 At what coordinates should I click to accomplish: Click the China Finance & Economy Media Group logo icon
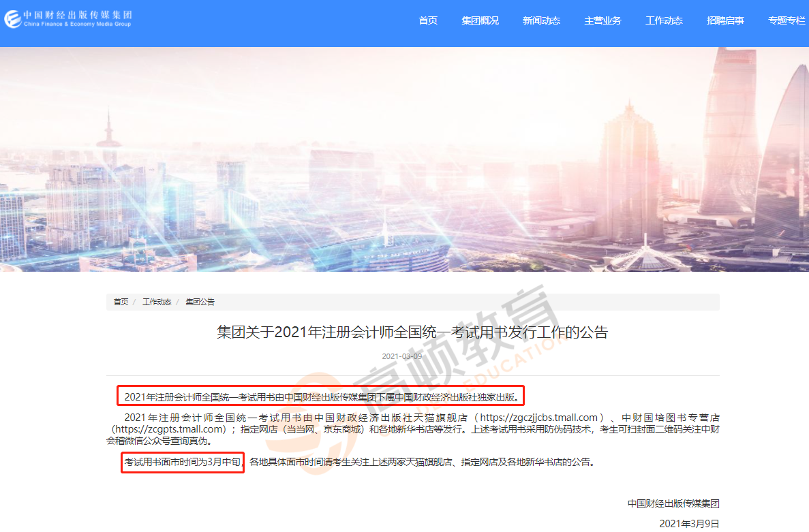(x=12, y=18)
